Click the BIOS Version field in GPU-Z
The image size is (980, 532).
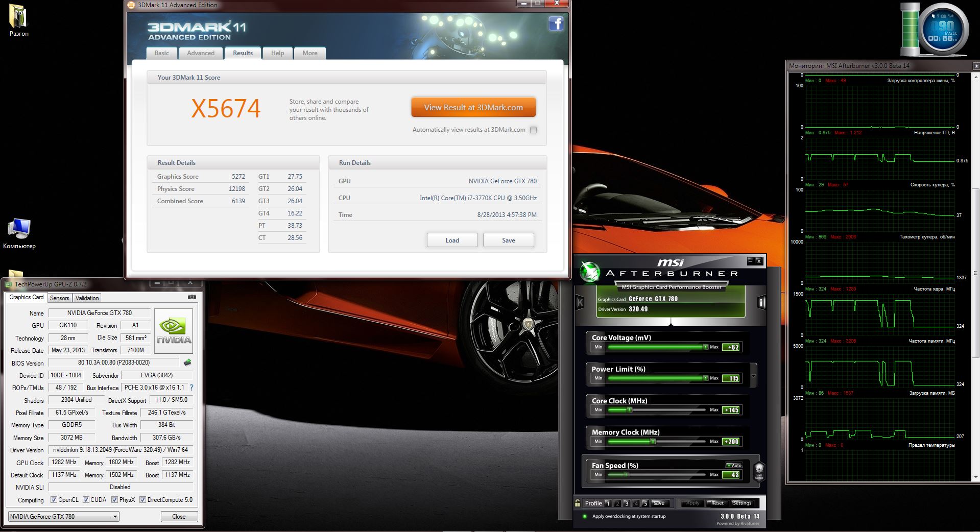click(x=114, y=362)
